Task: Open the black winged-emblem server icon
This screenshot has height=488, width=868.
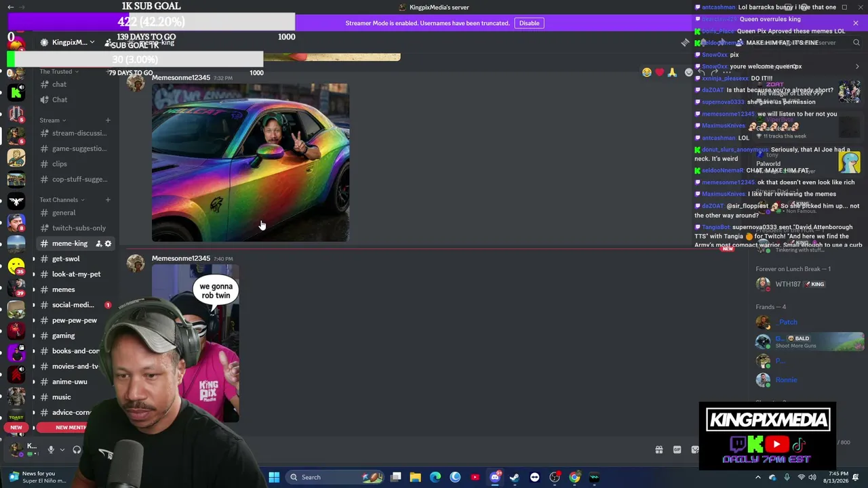Action: [x=16, y=202]
